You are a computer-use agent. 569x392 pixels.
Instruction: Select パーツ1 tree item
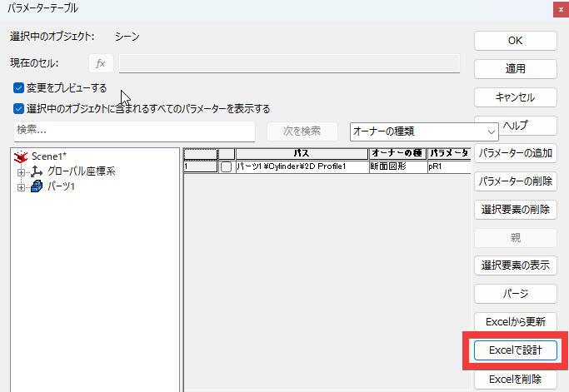61,186
